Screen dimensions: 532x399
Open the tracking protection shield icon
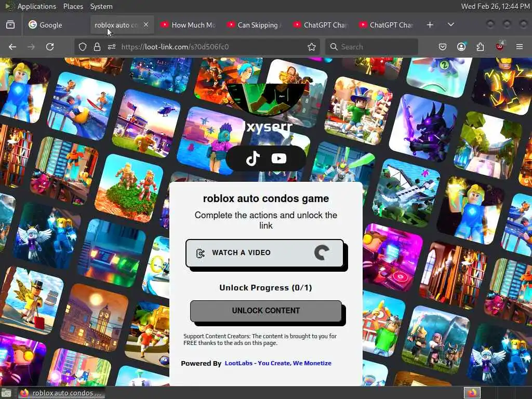click(x=83, y=47)
